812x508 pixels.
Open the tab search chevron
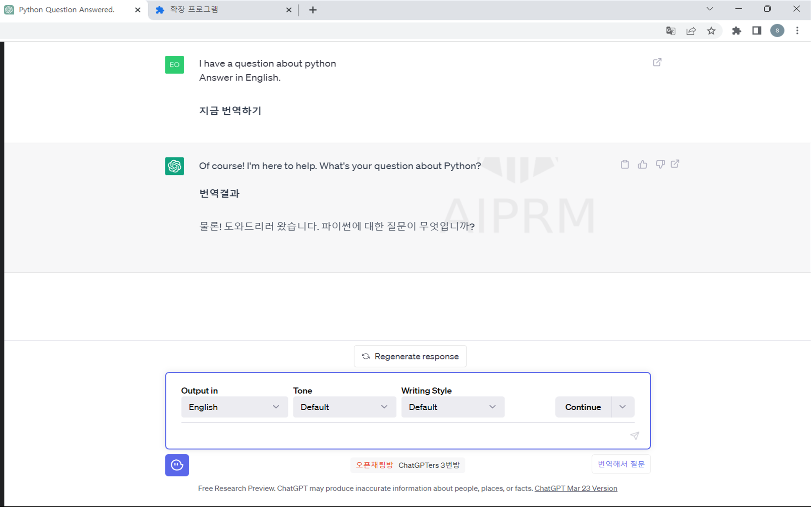(710, 9)
